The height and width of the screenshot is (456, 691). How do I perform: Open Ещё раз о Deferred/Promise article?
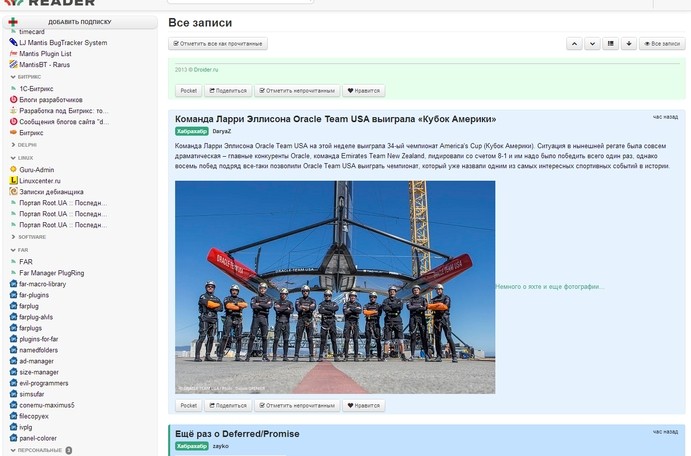pyautogui.click(x=237, y=434)
